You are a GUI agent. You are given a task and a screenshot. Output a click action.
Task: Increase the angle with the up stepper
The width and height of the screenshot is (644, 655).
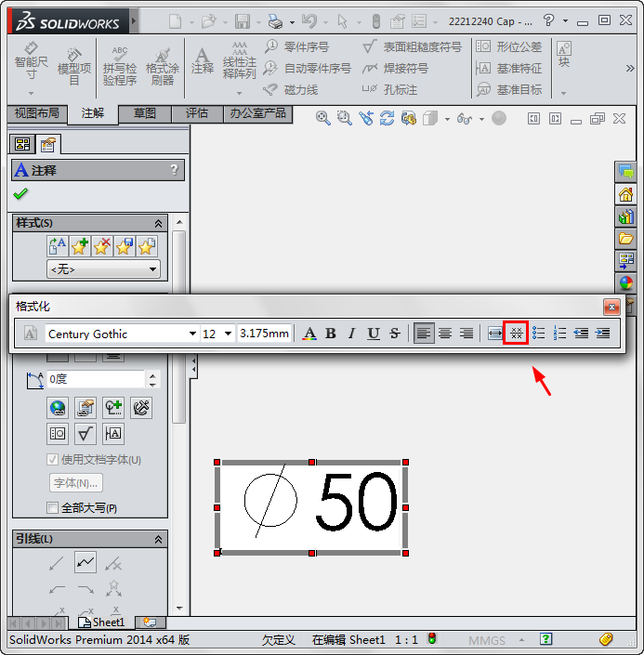click(152, 375)
